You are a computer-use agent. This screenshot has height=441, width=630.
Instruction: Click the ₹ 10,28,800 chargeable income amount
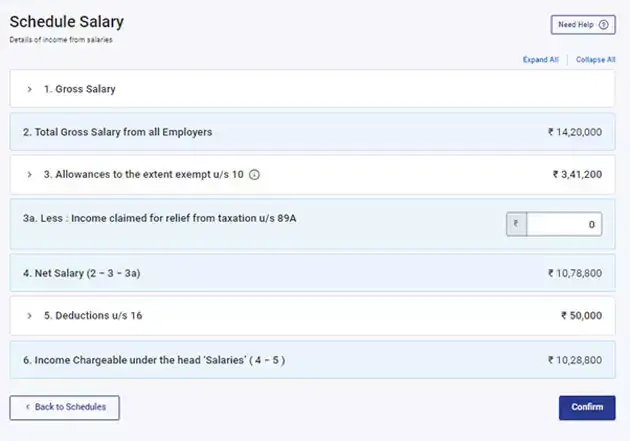[574, 359]
